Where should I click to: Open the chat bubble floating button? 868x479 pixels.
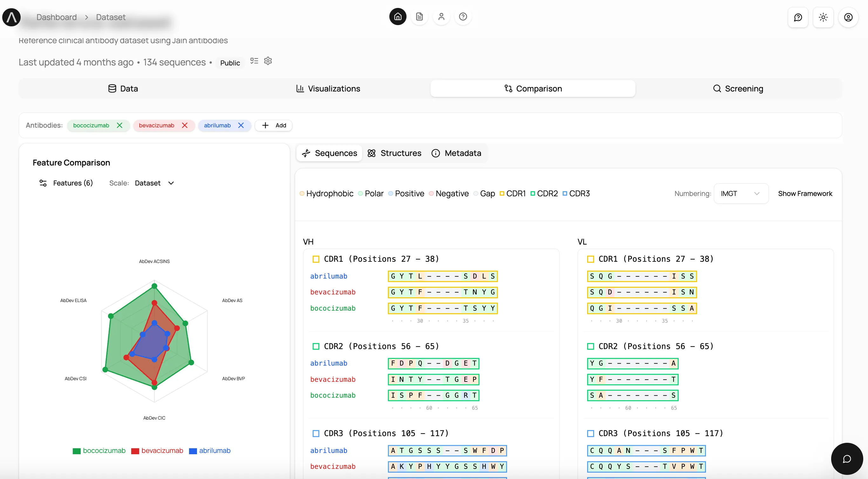point(846,458)
